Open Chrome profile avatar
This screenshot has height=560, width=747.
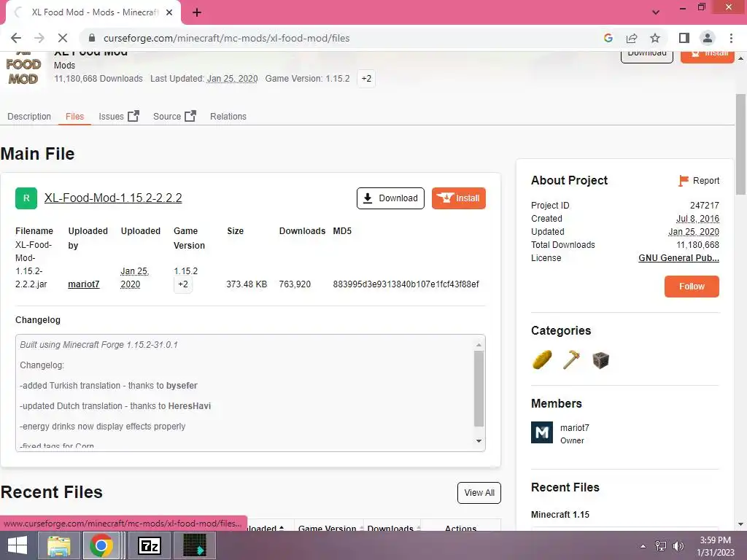coord(708,38)
